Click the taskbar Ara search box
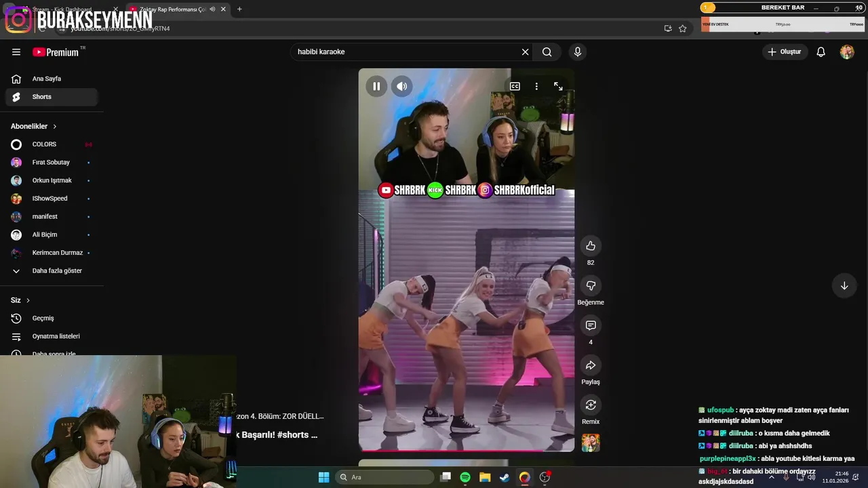868x488 pixels. tap(385, 477)
